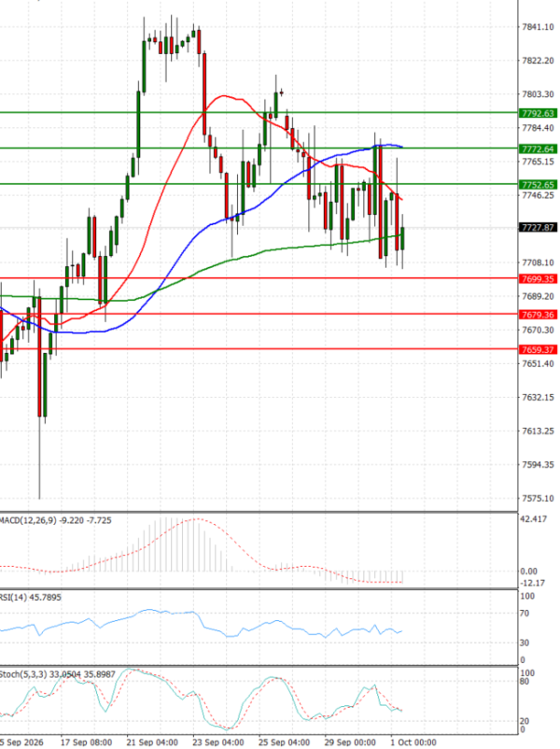Click the 7752.65 green resistance level label

tap(538, 185)
